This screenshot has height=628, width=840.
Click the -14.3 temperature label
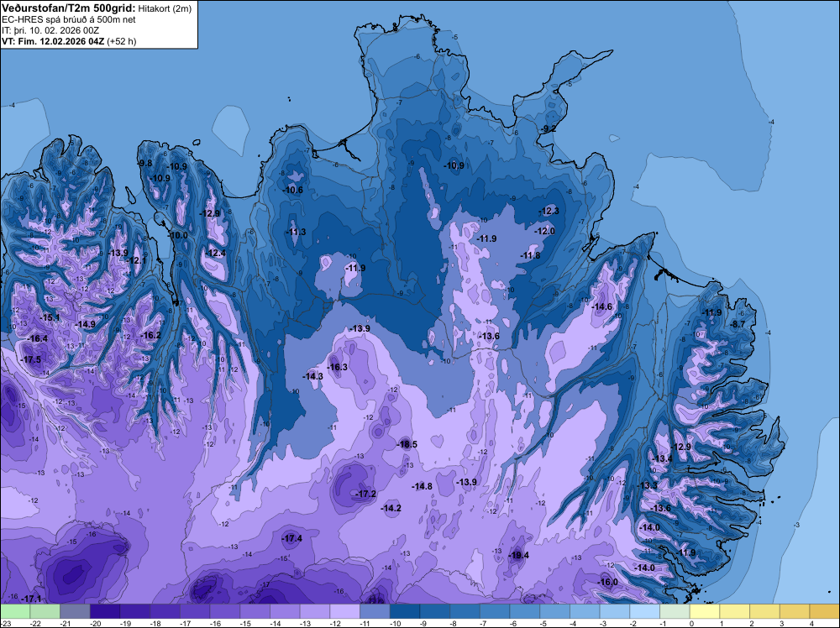click(313, 376)
